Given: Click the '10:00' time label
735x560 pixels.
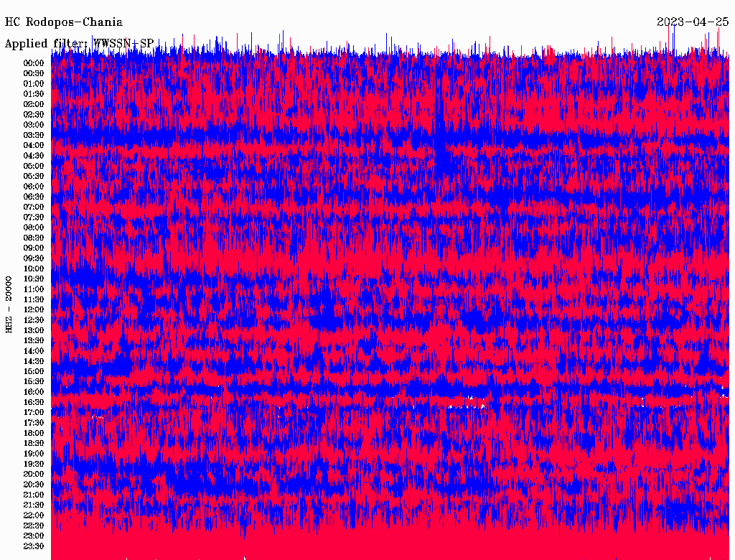Looking at the screenshot, I should coord(34,269).
